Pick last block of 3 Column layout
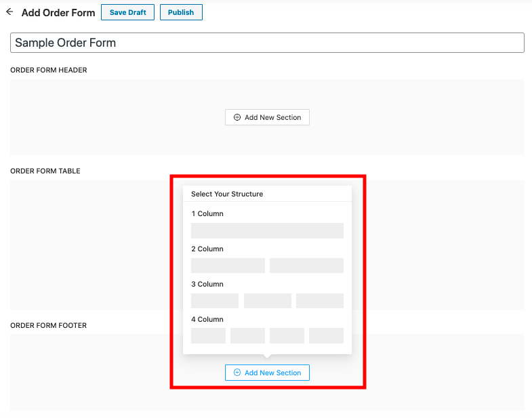 tap(320, 301)
